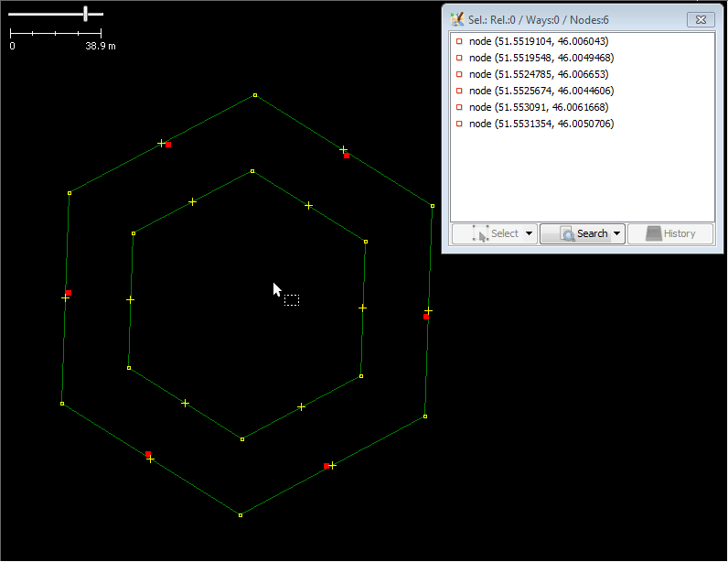Viewport: 728px width, 562px height.
Task: Click the node icon beside 51.5525674 entry
Action: 459,91
